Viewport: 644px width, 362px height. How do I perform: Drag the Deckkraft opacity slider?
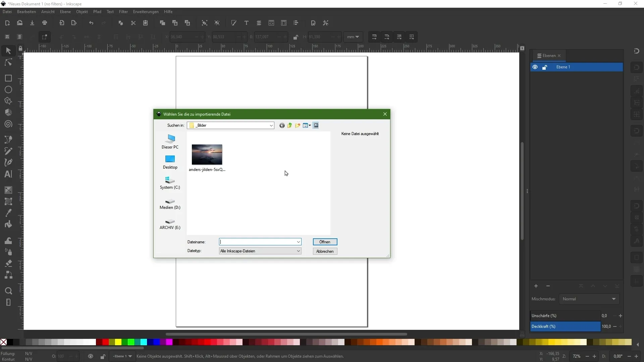[566, 326]
